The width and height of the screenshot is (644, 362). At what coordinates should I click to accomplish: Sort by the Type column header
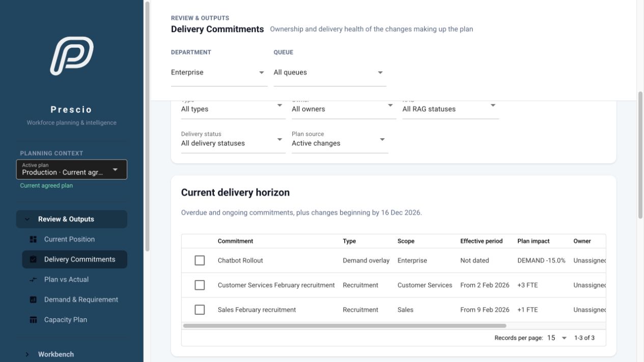(349, 241)
